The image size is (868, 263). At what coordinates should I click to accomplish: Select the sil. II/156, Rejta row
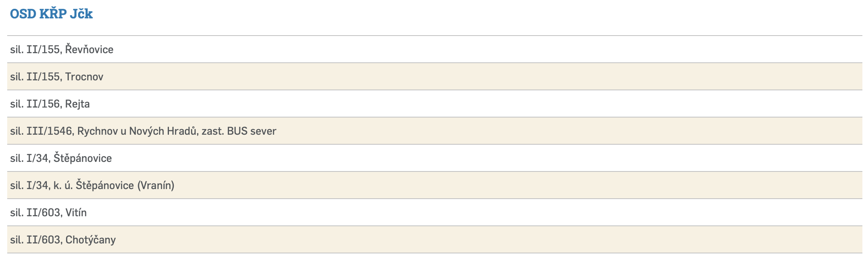[50, 104]
